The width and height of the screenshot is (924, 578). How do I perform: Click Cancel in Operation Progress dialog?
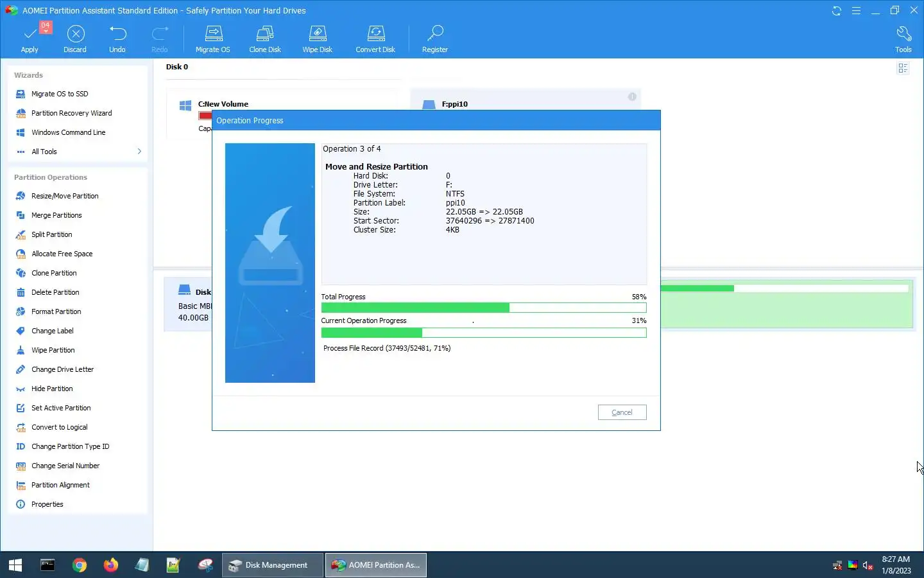(x=622, y=412)
